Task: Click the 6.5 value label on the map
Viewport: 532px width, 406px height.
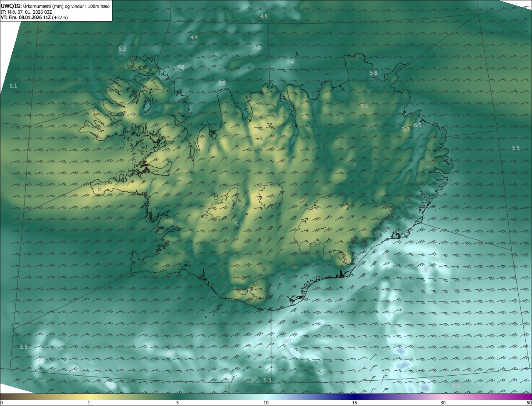Action: [x=418, y=125]
